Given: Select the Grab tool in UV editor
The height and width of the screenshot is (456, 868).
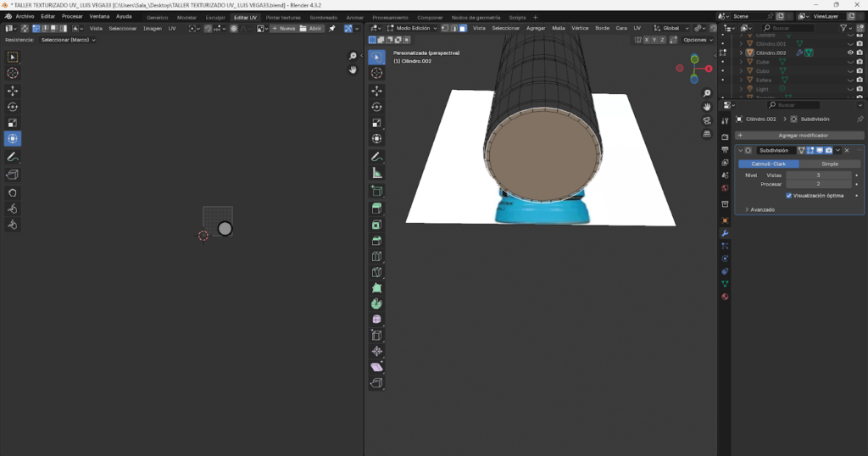Looking at the screenshot, I should click(x=12, y=192).
